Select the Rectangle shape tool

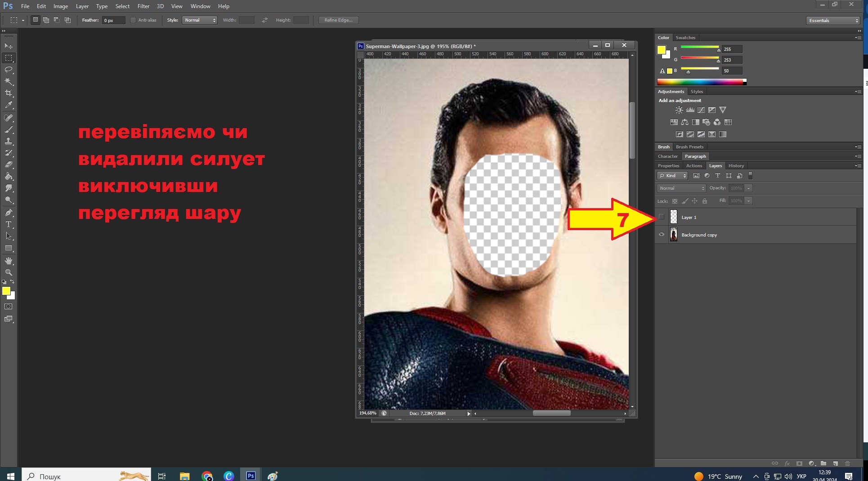9,248
